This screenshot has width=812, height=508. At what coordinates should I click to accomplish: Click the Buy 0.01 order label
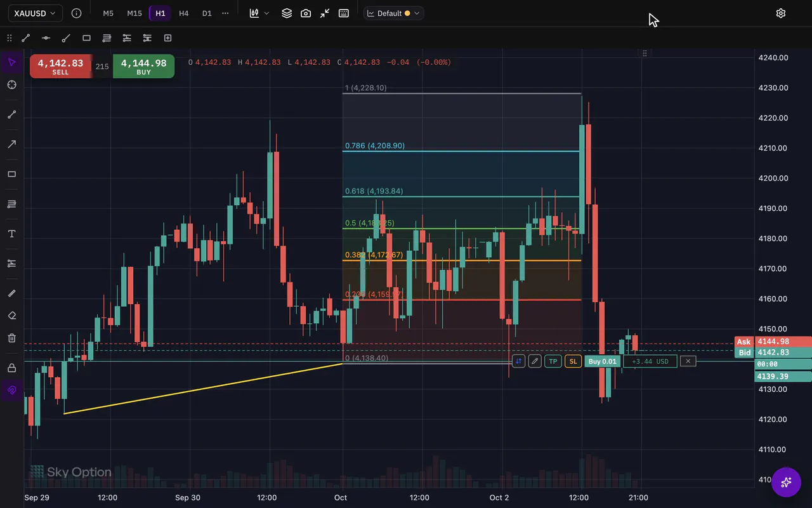coord(602,361)
